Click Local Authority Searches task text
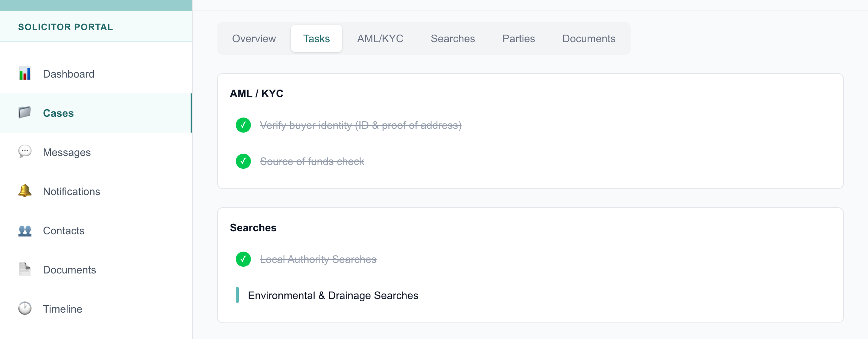Viewport: 868px width, 339px height. pos(318,259)
